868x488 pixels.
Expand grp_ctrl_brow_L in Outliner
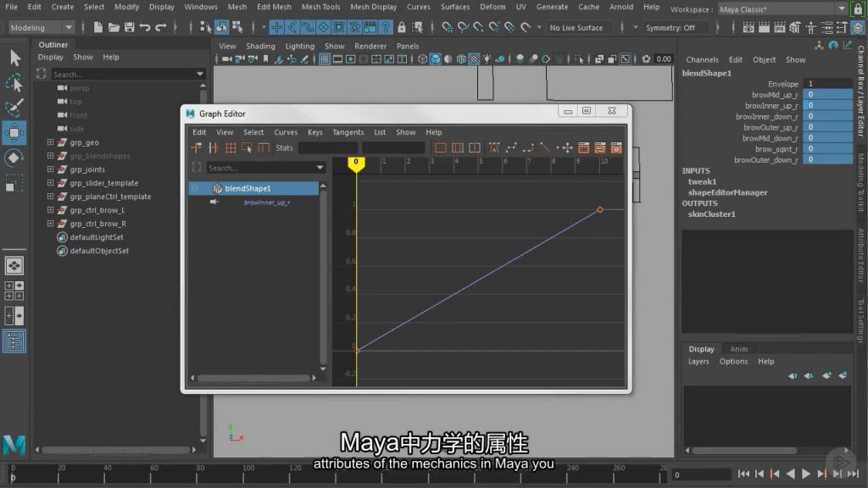pos(50,210)
